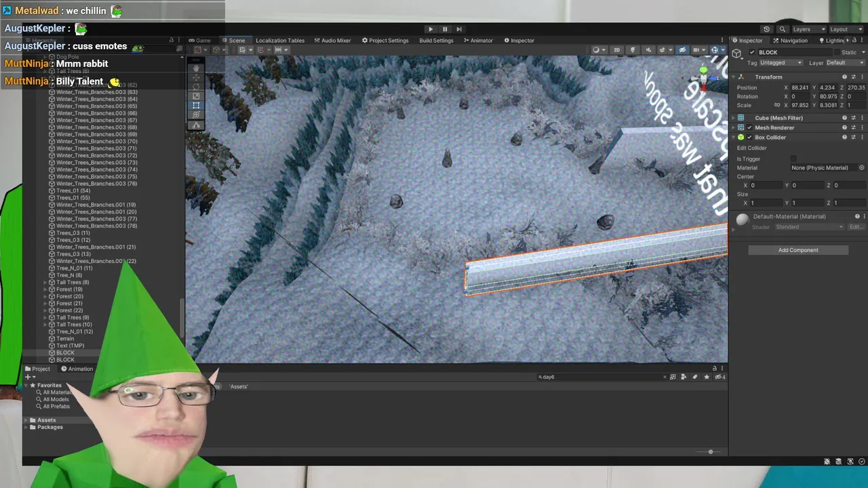Toggle scene visibility eye icon

click(682, 49)
